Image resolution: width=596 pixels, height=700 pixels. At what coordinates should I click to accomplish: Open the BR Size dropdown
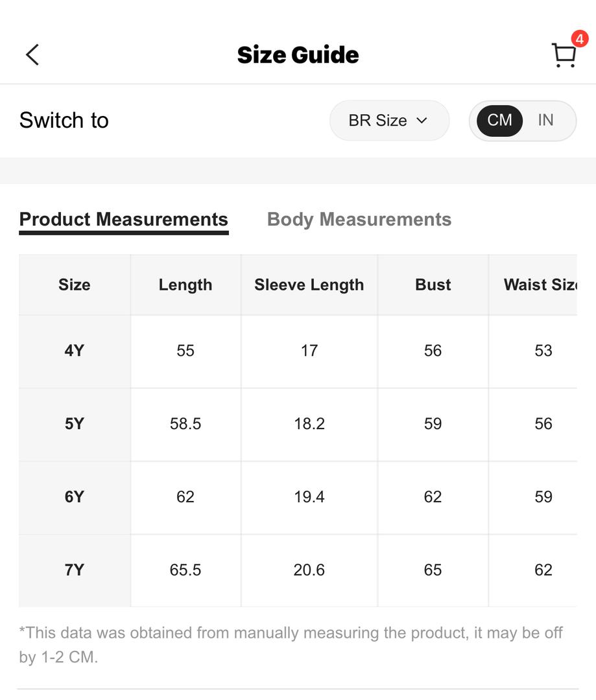[x=389, y=121]
